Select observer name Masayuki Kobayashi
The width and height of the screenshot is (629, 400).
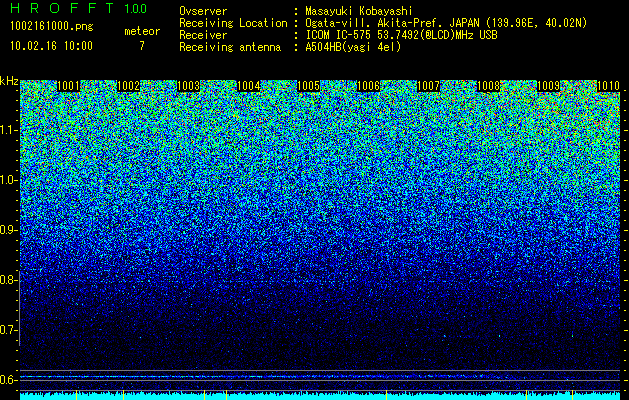[359, 12]
